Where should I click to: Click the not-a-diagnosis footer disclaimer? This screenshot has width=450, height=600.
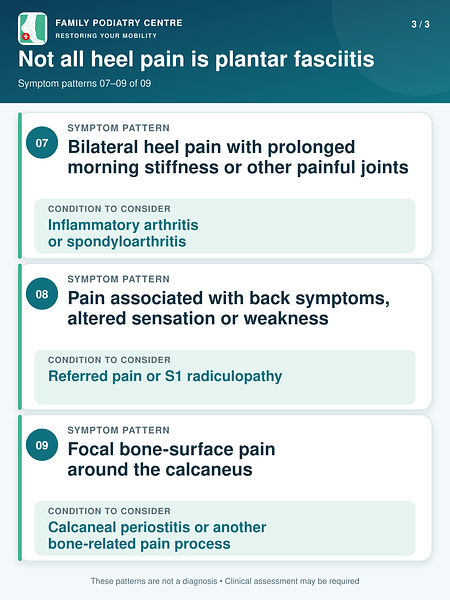[225, 581]
